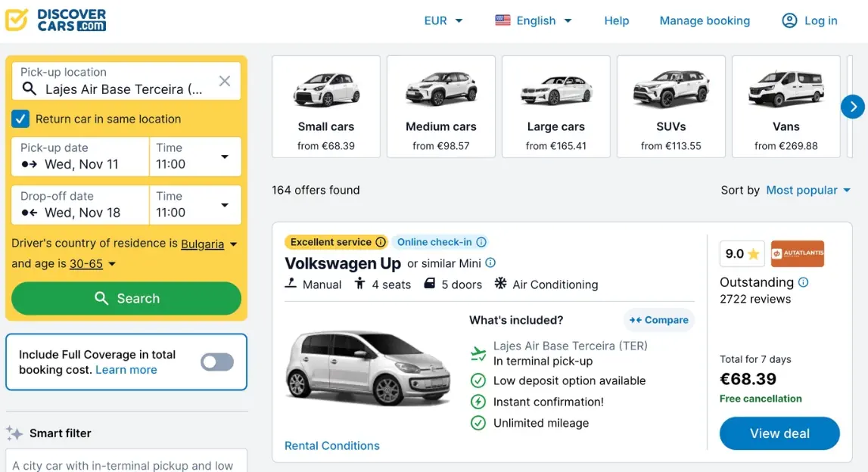
Task: Open the EUR currency dropdown
Action: 443,20
